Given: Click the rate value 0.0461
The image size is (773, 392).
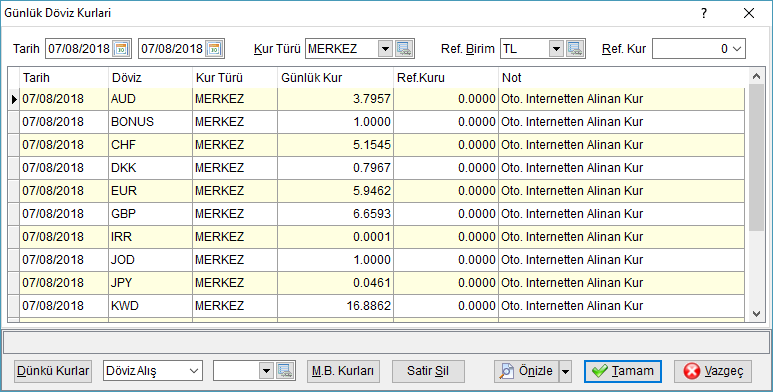Looking at the screenshot, I should pos(372,283).
